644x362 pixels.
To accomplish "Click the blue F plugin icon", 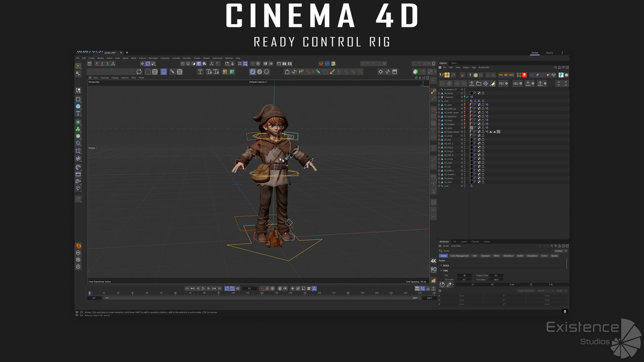I will (561, 75).
